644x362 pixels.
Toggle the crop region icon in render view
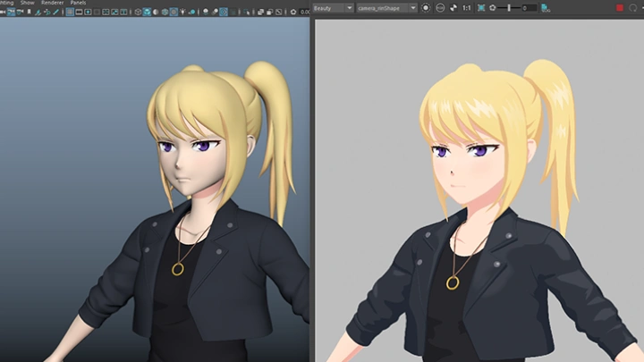tap(481, 8)
